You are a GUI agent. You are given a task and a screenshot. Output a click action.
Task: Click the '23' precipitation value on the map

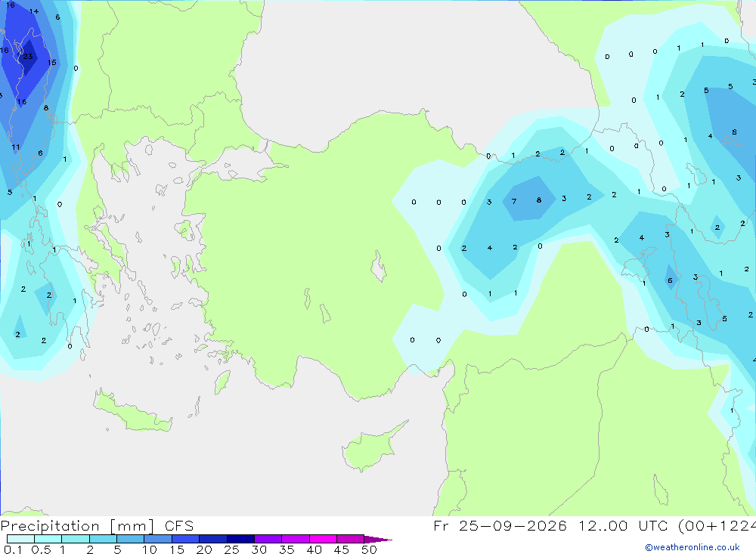point(28,57)
